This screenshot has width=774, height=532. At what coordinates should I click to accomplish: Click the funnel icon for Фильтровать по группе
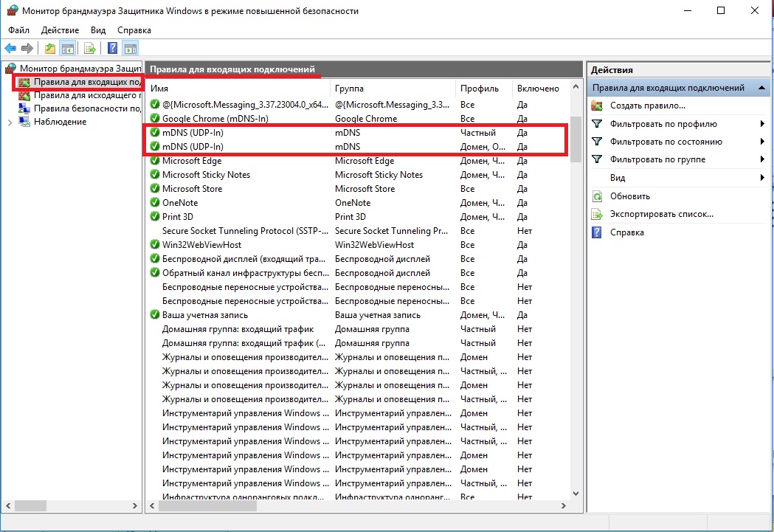597,159
